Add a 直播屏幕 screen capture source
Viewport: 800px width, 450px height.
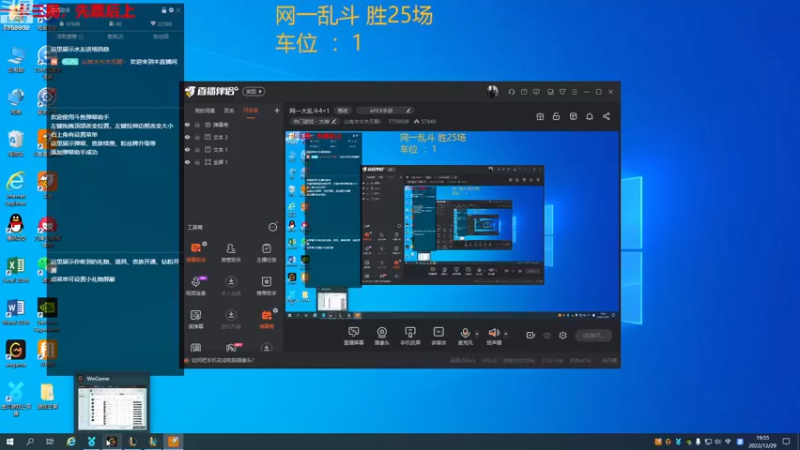click(x=354, y=336)
